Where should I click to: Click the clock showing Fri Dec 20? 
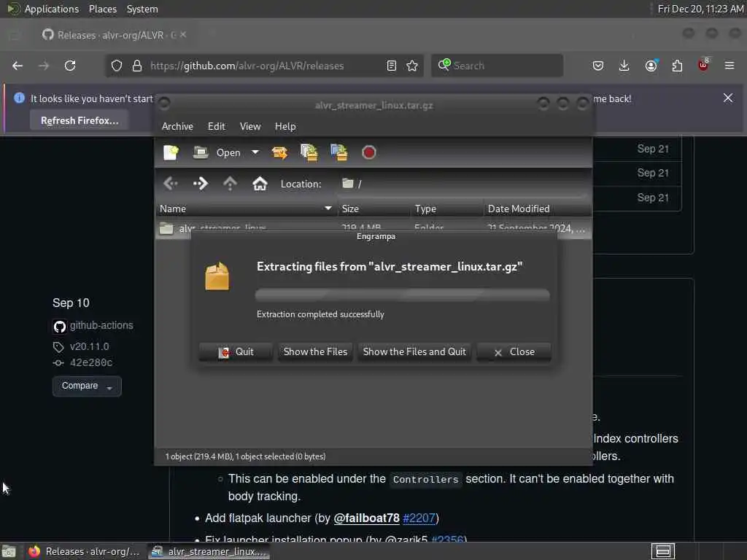point(700,9)
